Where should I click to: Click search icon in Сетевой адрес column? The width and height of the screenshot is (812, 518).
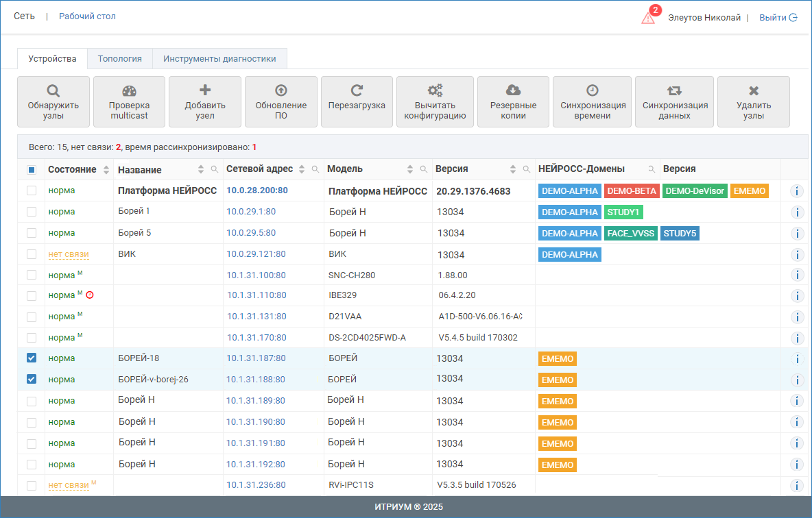coord(315,169)
